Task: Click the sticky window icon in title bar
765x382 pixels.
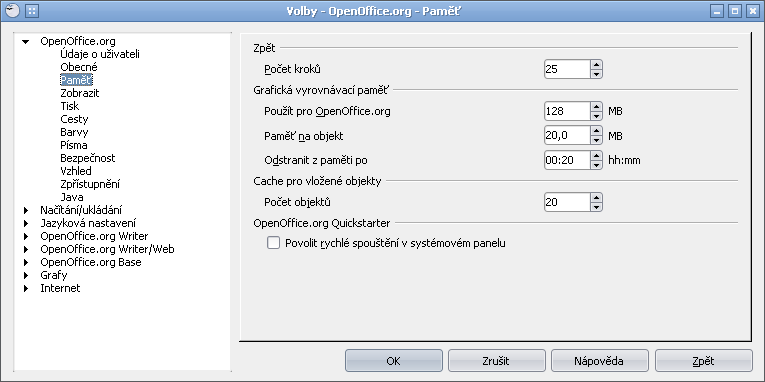Action: click(31, 10)
